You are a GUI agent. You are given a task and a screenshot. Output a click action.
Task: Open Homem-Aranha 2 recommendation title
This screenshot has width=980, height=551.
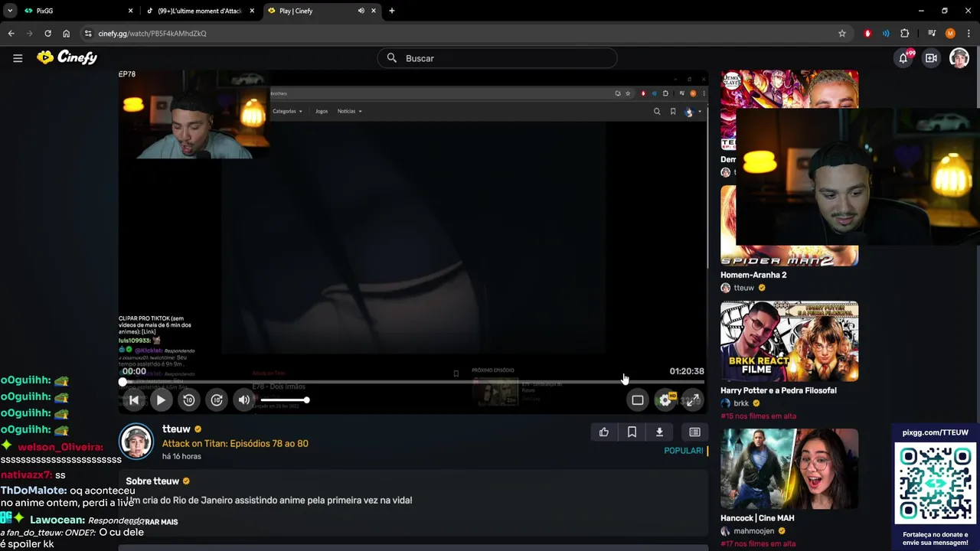point(753,275)
